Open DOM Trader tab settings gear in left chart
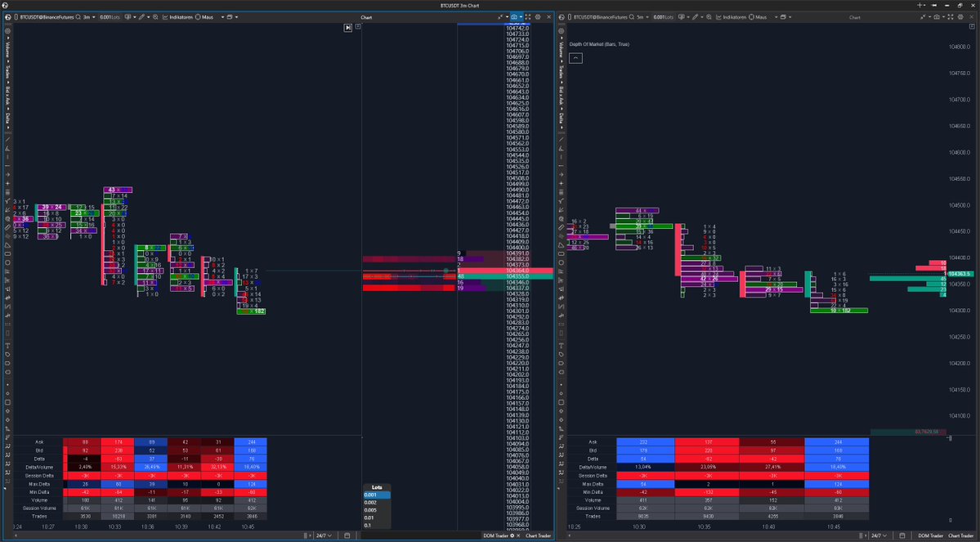 512,535
